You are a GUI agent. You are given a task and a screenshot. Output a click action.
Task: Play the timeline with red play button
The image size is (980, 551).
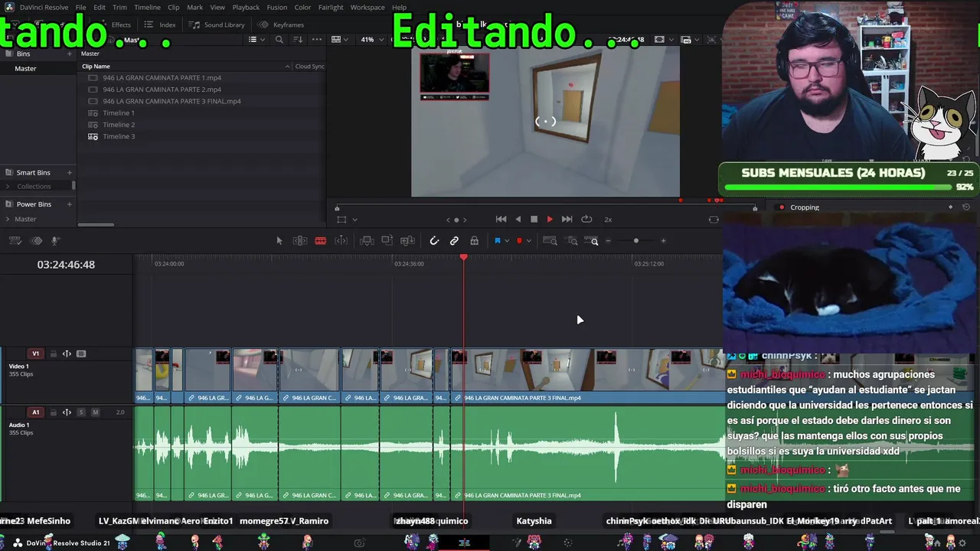[x=550, y=220]
